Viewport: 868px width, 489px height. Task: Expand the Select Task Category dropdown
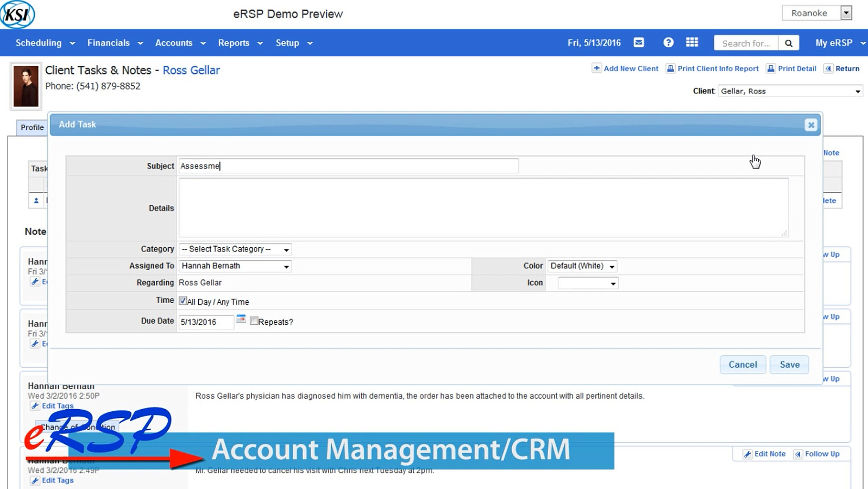click(x=235, y=249)
